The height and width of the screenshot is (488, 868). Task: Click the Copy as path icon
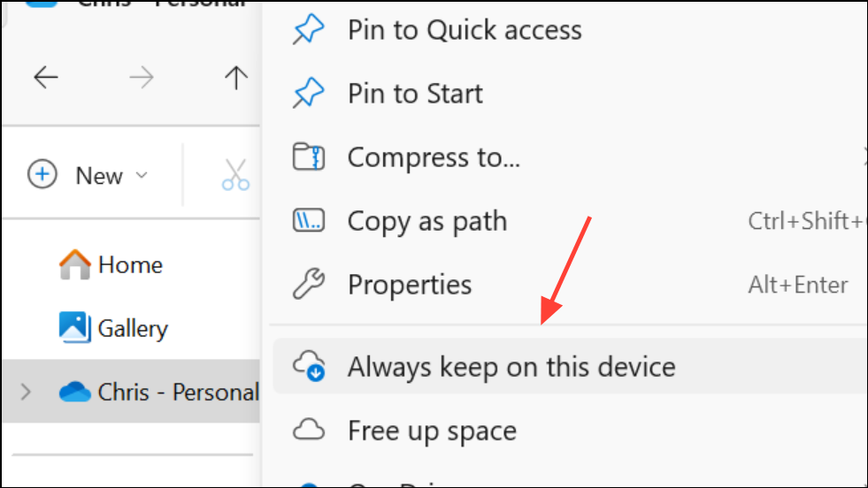pos(308,221)
